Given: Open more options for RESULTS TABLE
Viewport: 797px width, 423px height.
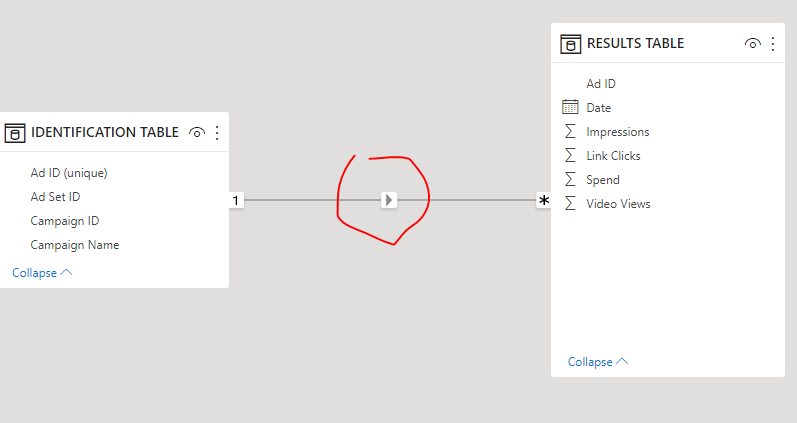Looking at the screenshot, I should click(x=773, y=44).
